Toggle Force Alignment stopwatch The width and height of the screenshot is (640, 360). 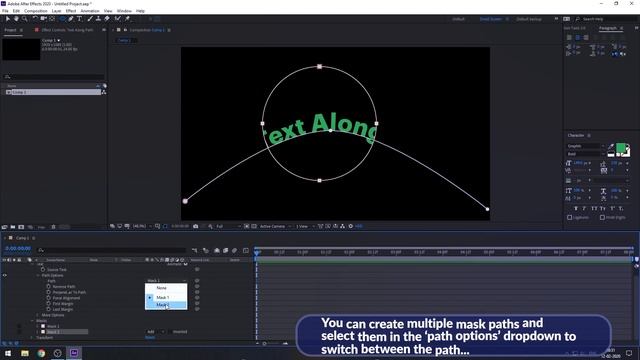tap(49, 298)
